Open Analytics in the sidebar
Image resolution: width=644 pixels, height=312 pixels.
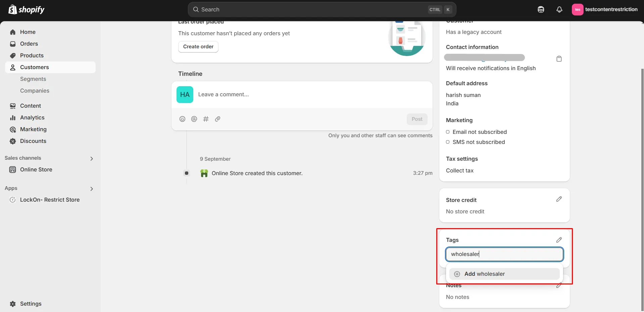[x=50, y=117]
